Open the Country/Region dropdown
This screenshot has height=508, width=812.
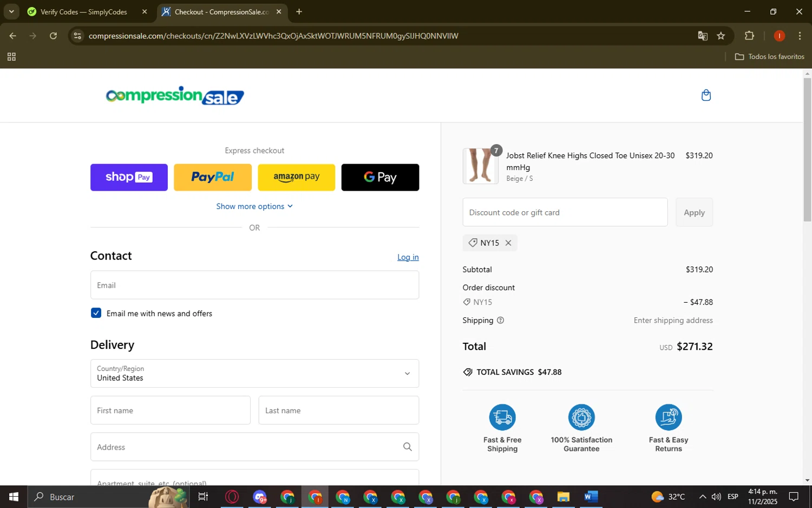[x=254, y=373]
